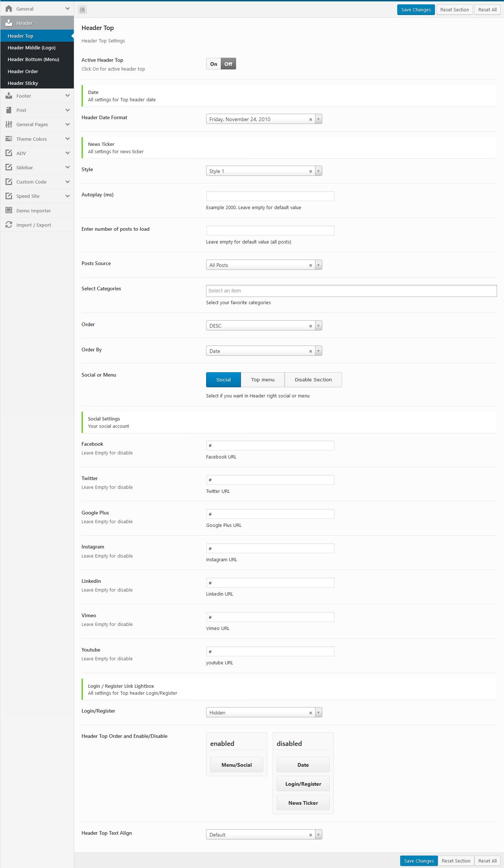
Task: Open Header Middle (Logo) submenu item
Action: [x=31, y=48]
